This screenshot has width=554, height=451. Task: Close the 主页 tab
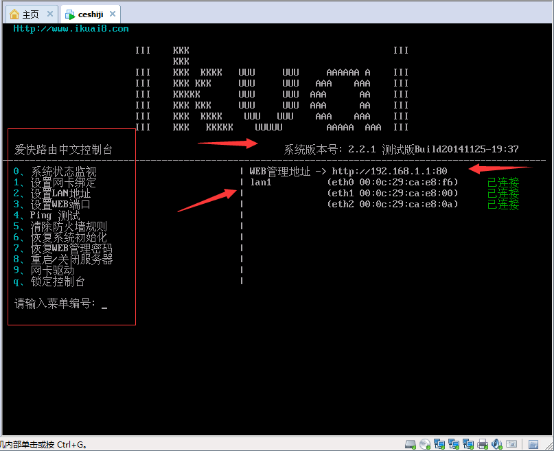pyautogui.click(x=50, y=14)
